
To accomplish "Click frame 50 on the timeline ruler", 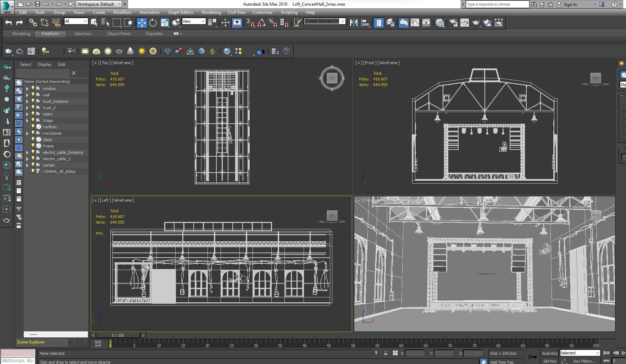I will pos(353,343).
